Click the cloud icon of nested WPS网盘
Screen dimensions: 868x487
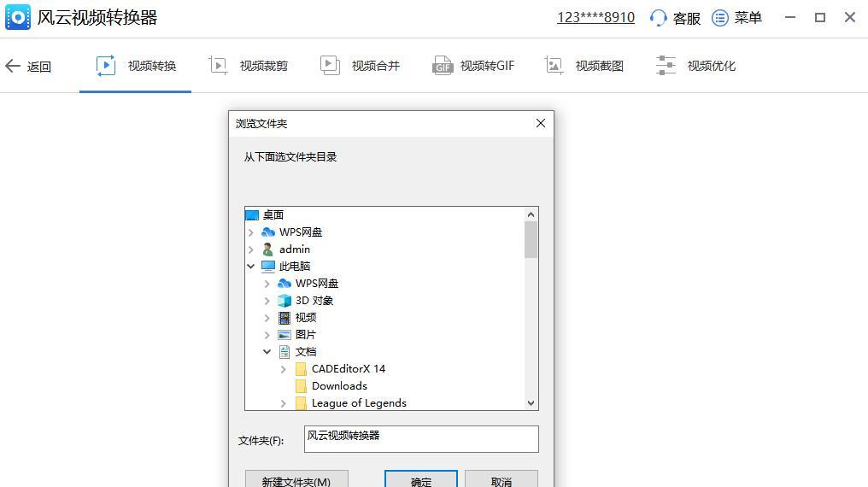coord(284,284)
